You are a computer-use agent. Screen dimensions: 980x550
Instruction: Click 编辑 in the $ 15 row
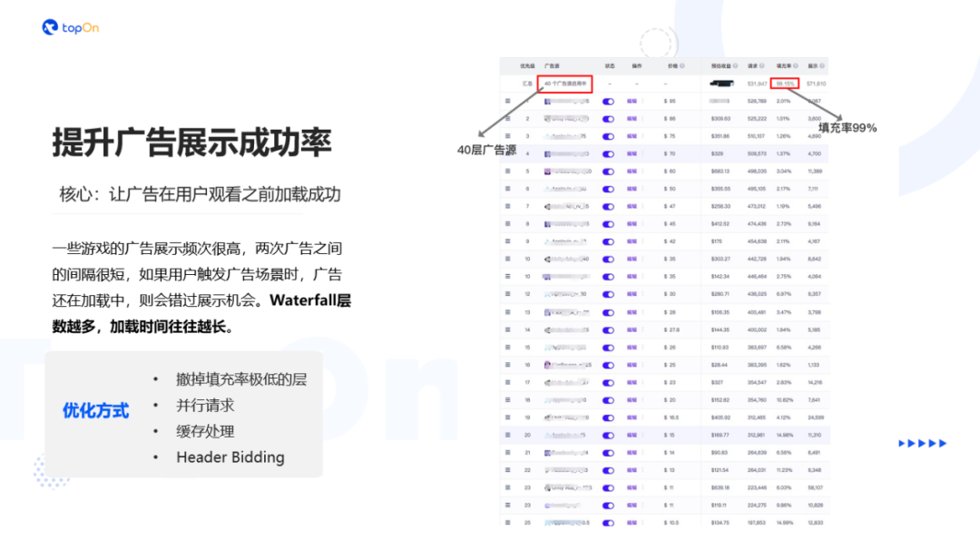pyautogui.click(x=632, y=435)
